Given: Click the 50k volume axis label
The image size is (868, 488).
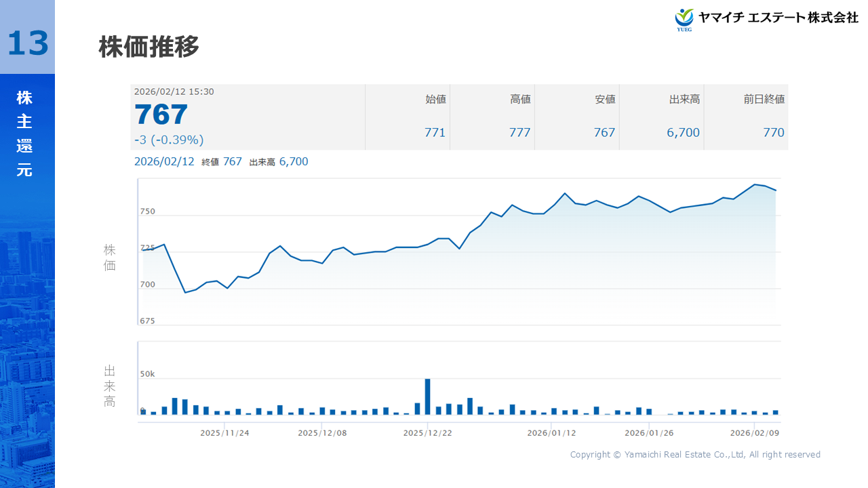Looking at the screenshot, I should pos(147,374).
